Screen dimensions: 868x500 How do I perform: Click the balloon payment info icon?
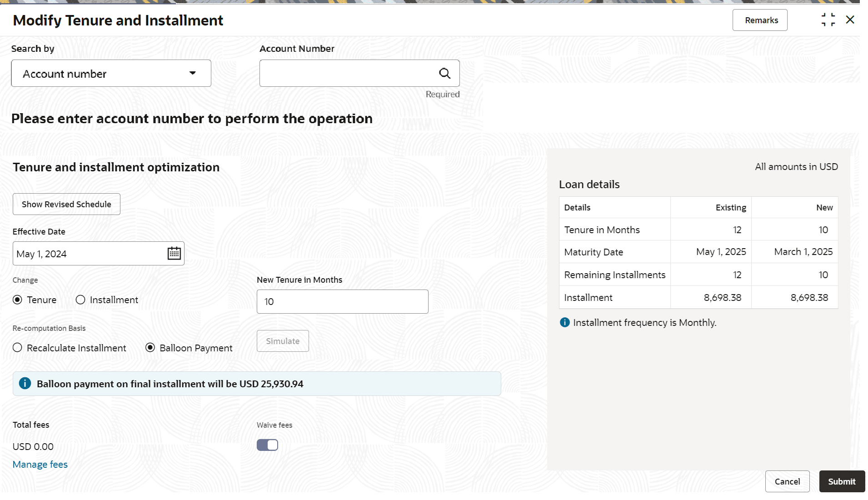pyautogui.click(x=25, y=383)
